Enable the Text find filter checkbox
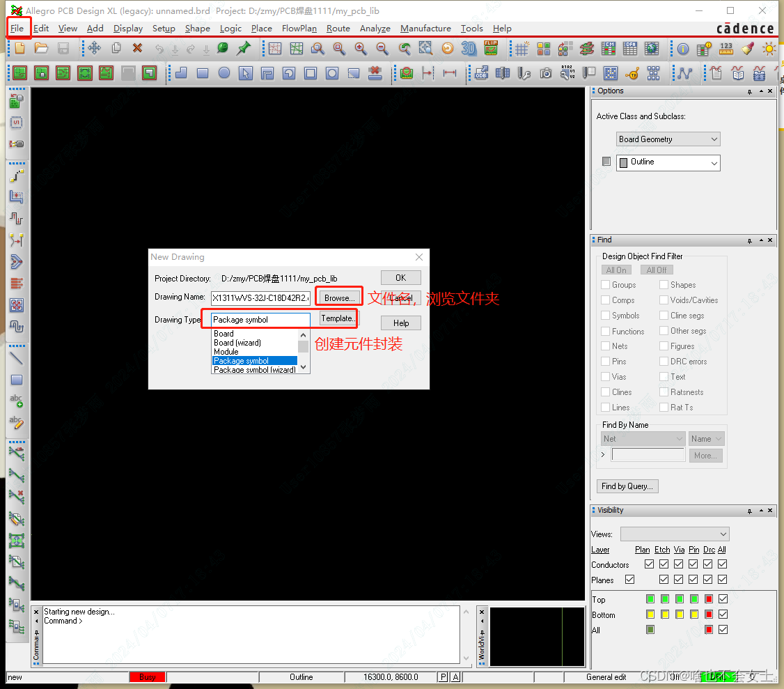784x689 pixels. coord(664,376)
